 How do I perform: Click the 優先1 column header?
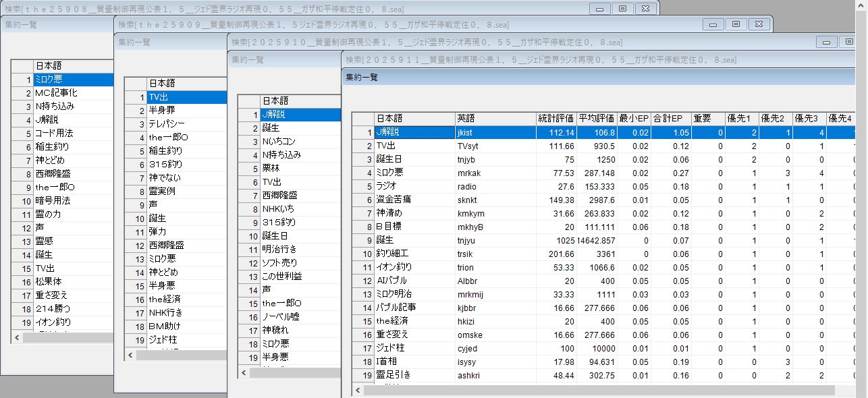pyautogui.click(x=742, y=118)
